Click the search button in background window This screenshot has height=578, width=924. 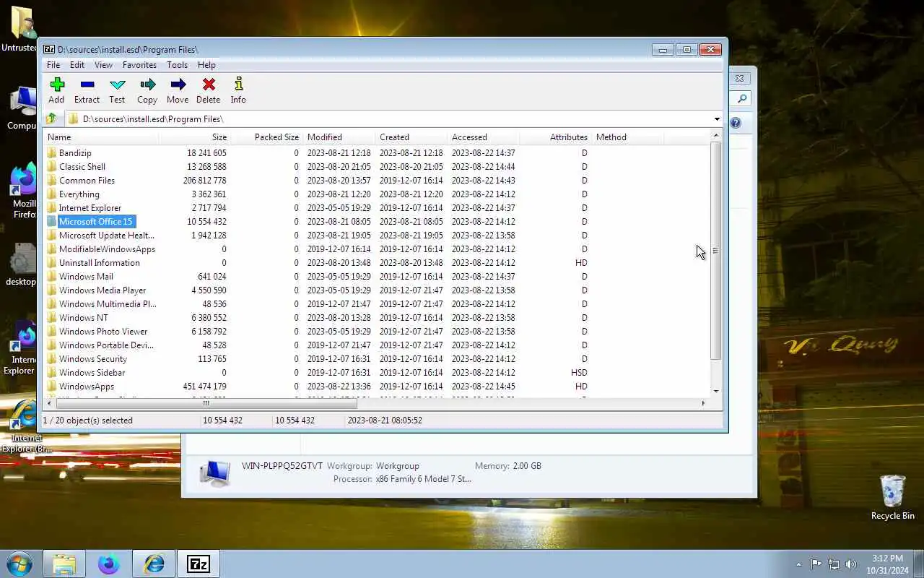click(742, 98)
